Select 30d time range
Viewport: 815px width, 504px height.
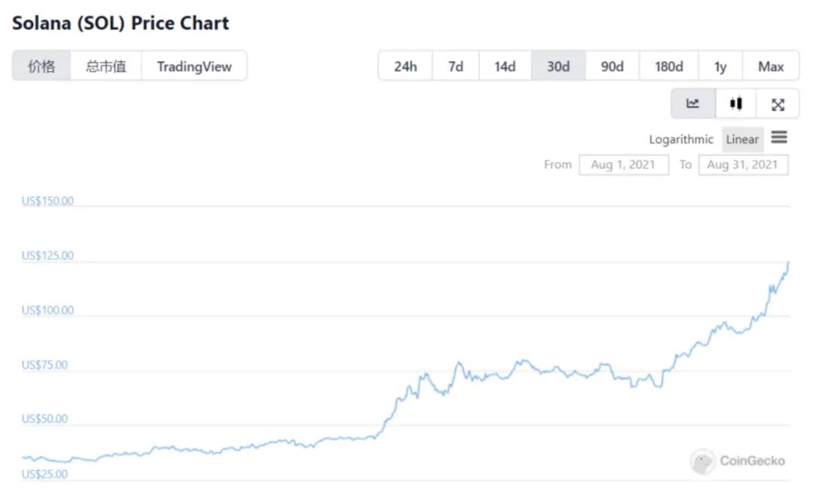pos(558,66)
